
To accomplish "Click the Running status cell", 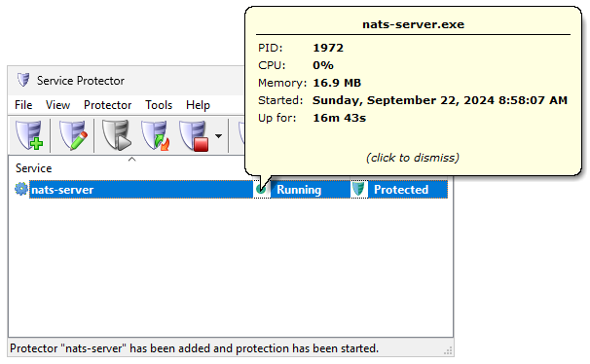I will pos(299,190).
